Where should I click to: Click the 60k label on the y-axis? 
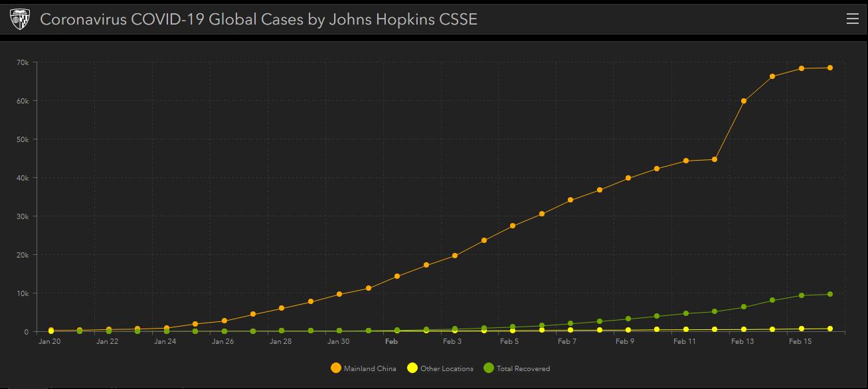(23, 101)
